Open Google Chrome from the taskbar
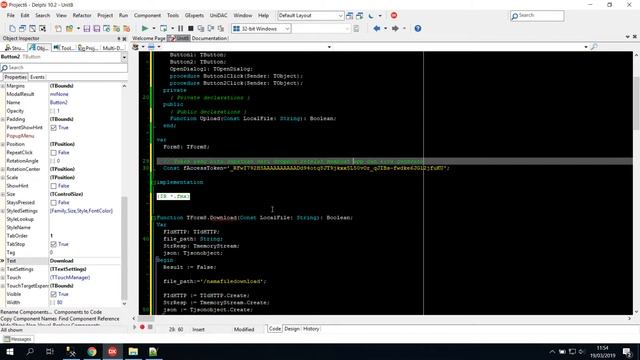Screen dimensions: 640x360 point(92,351)
